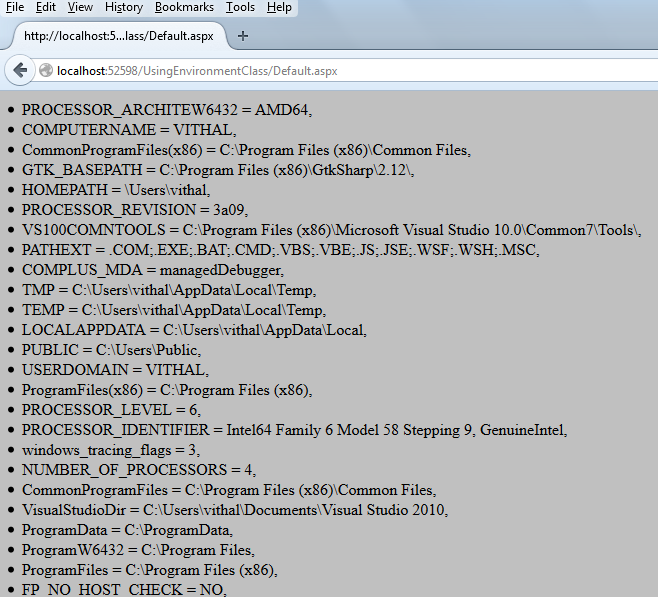Click the ProgramW6432 entry
Viewport: 658px width, 597px height.
pos(138,550)
